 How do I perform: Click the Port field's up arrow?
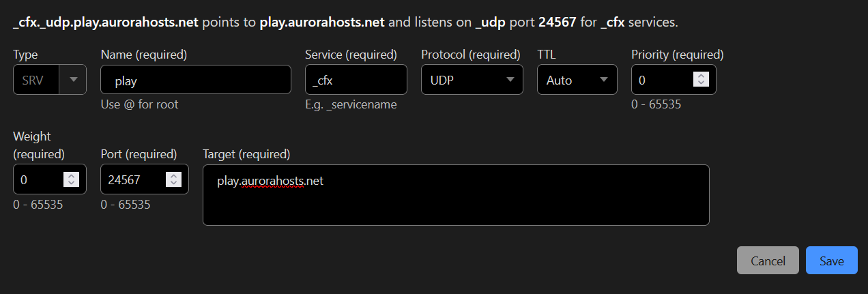coord(173,176)
